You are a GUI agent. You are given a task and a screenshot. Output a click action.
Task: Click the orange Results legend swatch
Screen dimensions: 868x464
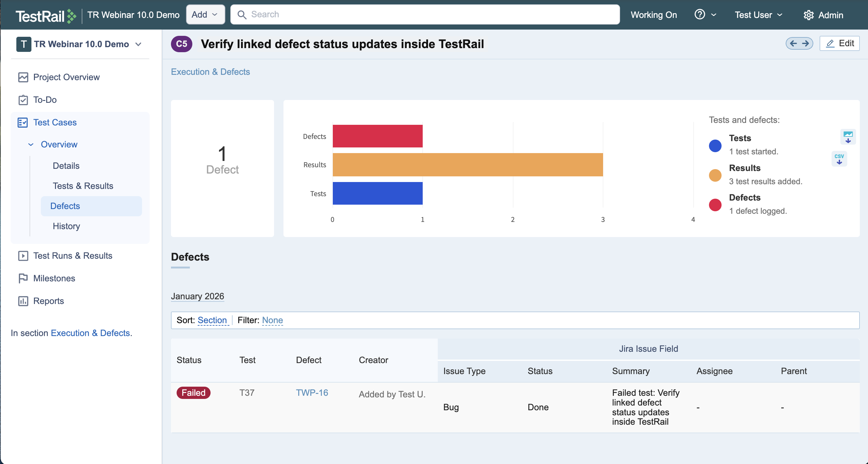point(715,175)
